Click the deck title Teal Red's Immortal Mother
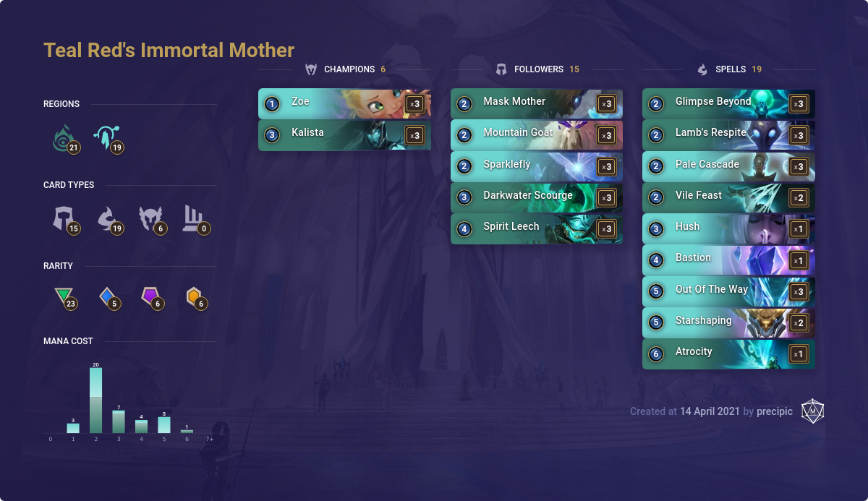 [168, 50]
